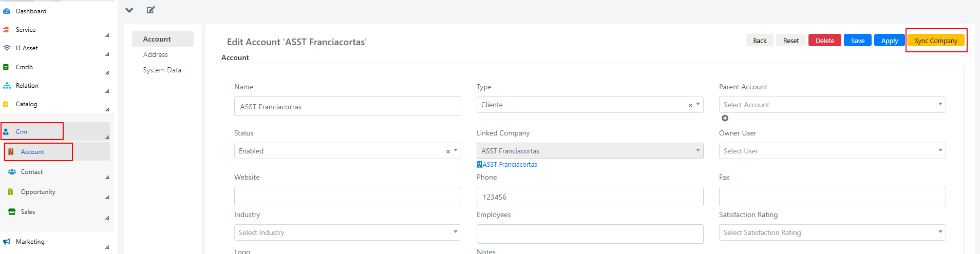Expand the Catalog menu arrow
The width and height of the screenshot is (980, 254).
click(x=107, y=109)
